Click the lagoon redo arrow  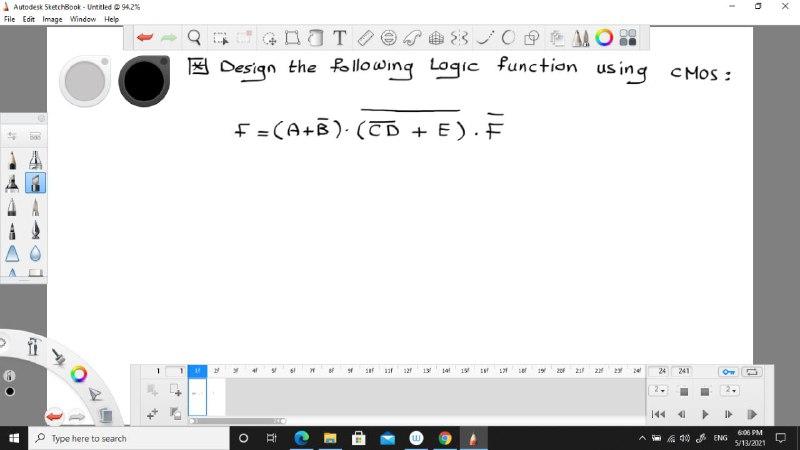77,417
